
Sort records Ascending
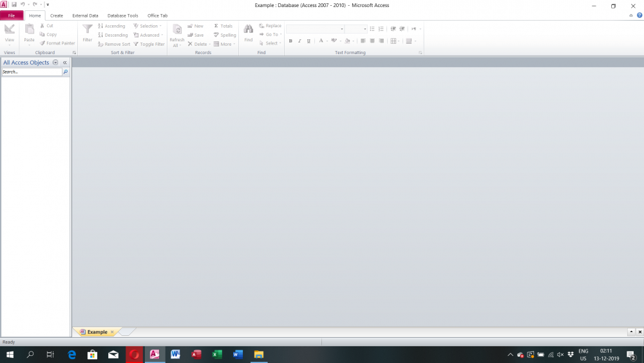[x=111, y=26]
